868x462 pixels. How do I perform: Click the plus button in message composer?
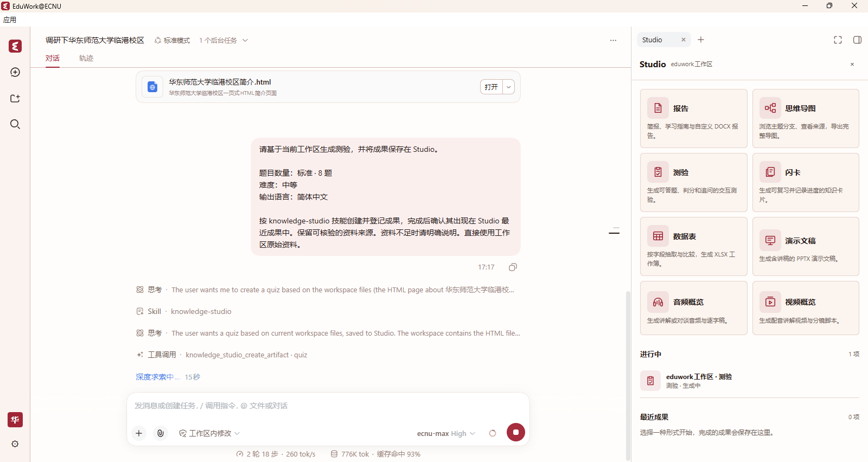[x=139, y=433]
